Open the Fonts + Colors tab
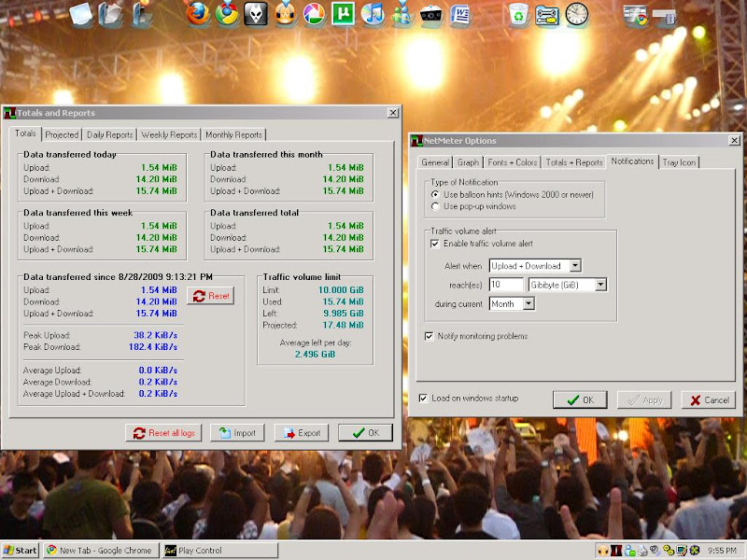This screenshot has height=560, width=747. [514, 162]
